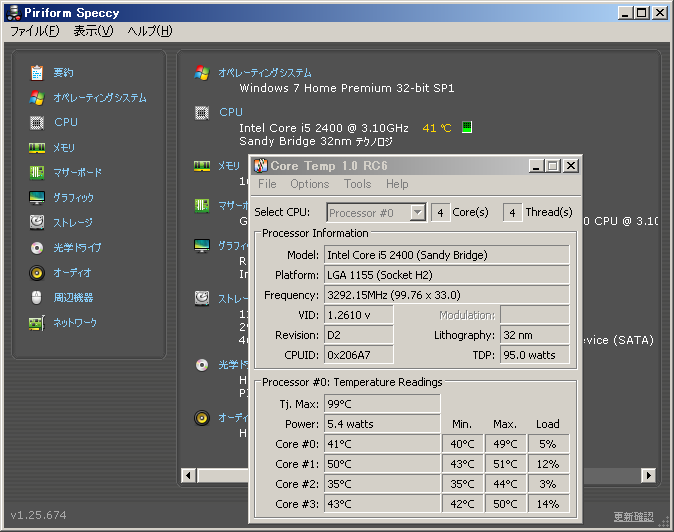The height and width of the screenshot is (532, 674).
Task: Select the Windows flag icon in sidebar
Action: [x=37, y=98]
